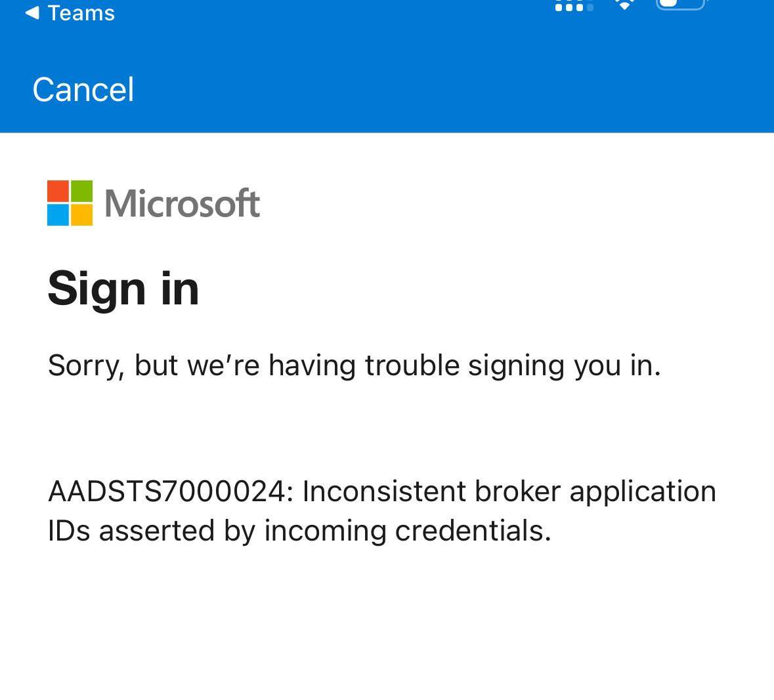Tap the Sign in heading
The width and height of the screenshot is (774, 700).
[123, 289]
